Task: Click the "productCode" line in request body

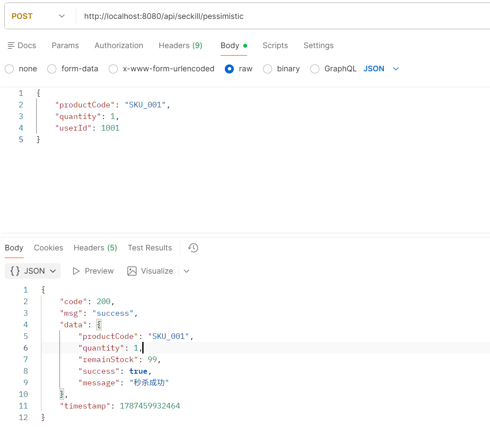Action: pos(113,105)
